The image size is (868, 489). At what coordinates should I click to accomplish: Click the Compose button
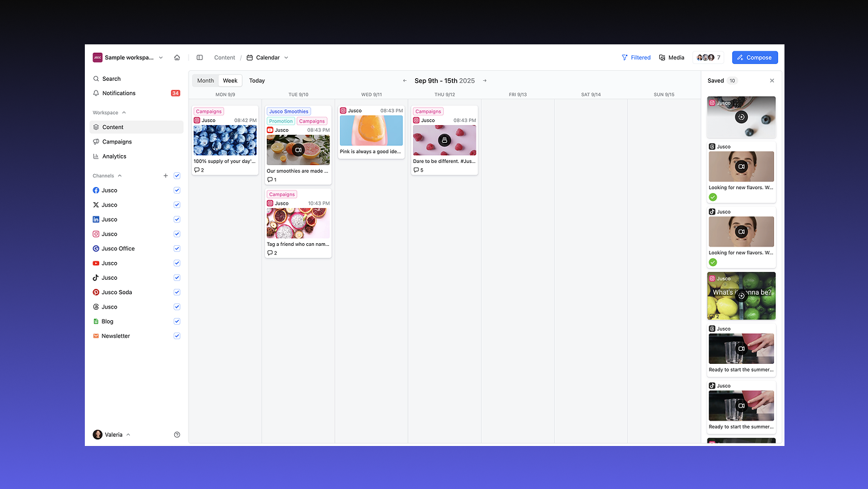click(x=754, y=57)
